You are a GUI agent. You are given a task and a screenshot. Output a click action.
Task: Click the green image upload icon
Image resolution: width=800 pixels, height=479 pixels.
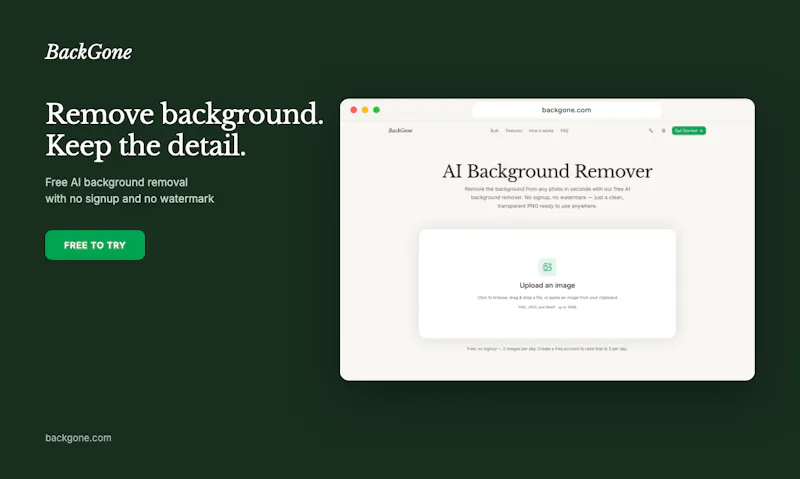click(x=547, y=267)
